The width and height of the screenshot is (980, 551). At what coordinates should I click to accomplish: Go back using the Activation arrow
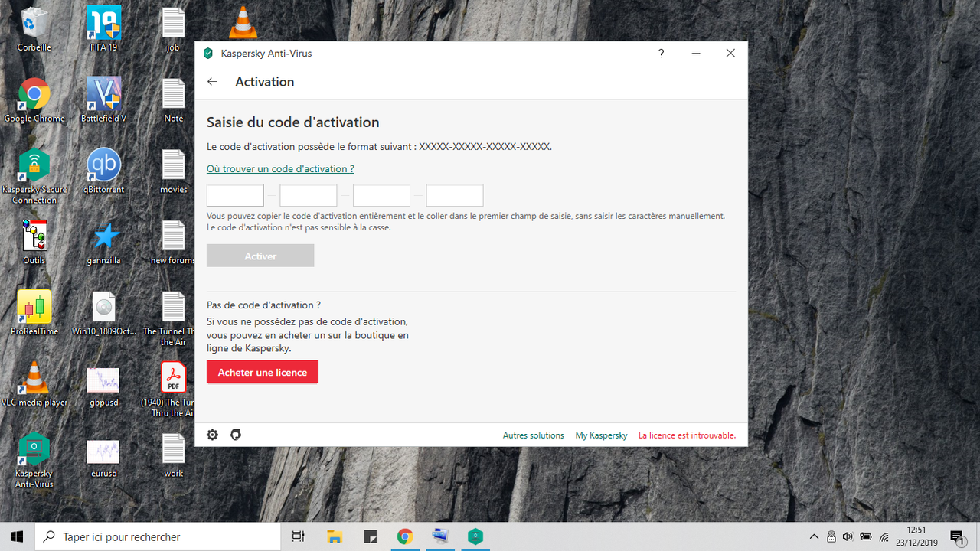coord(213,82)
